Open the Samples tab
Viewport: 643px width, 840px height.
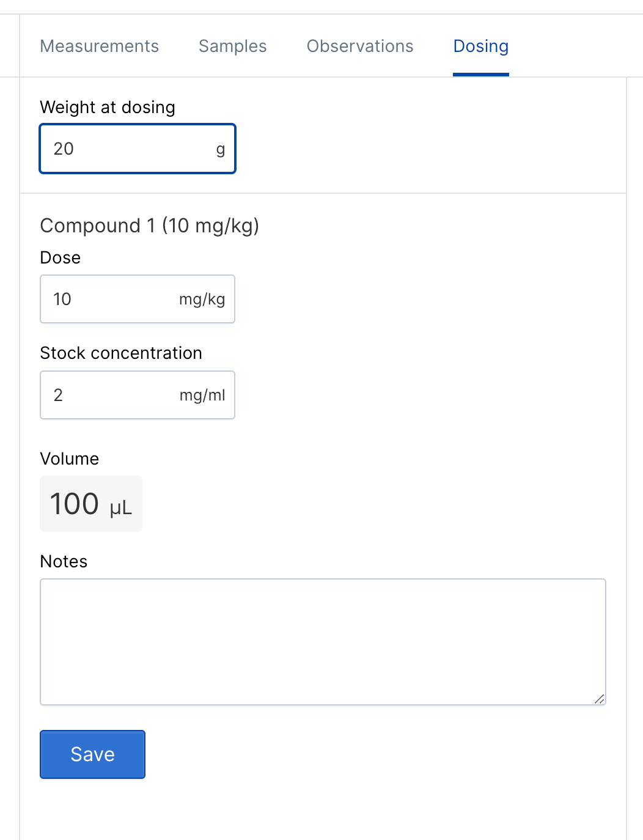point(232,46)
